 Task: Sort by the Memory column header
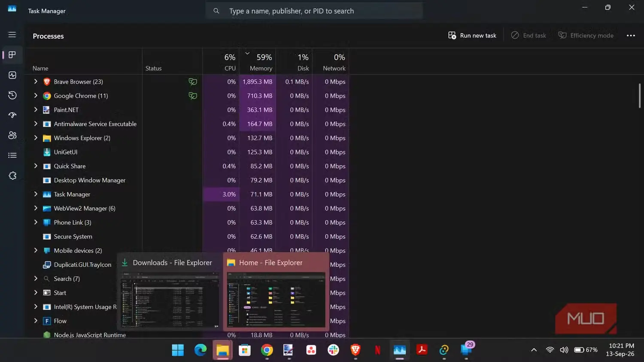(258, 61)
